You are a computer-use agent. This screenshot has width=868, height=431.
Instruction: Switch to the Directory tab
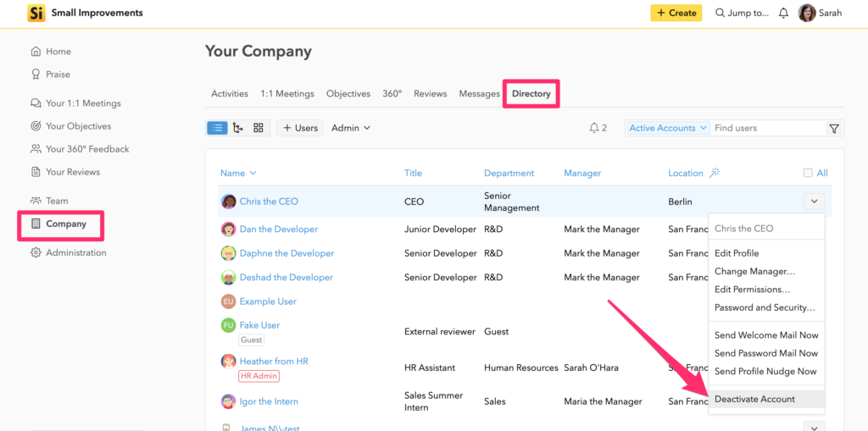coord(531,93)
